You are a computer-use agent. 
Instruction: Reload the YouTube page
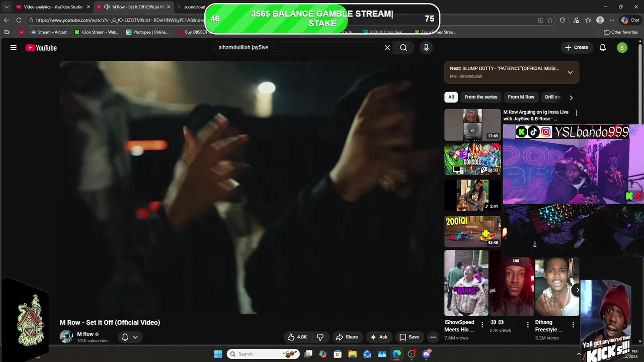point(19,20)
